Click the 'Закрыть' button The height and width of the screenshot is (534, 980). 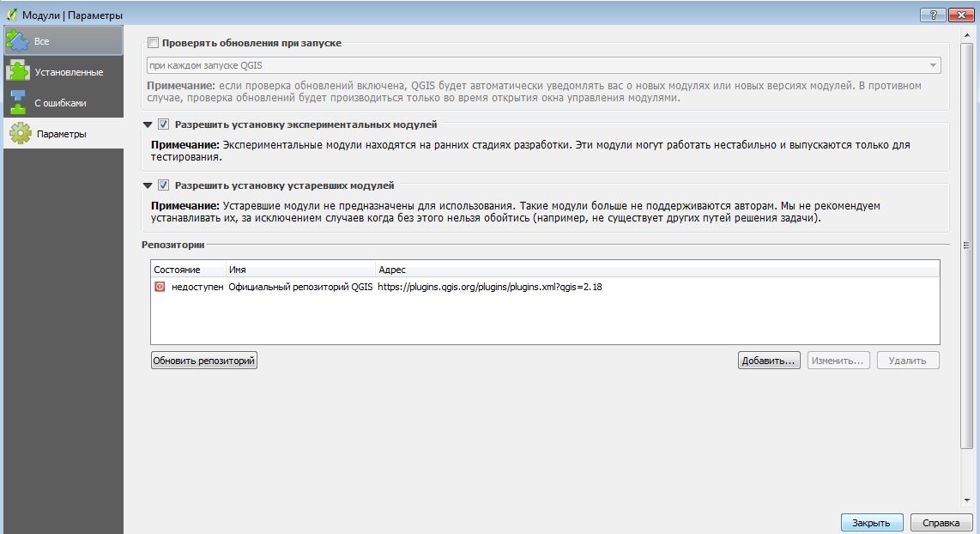(872, 523)
